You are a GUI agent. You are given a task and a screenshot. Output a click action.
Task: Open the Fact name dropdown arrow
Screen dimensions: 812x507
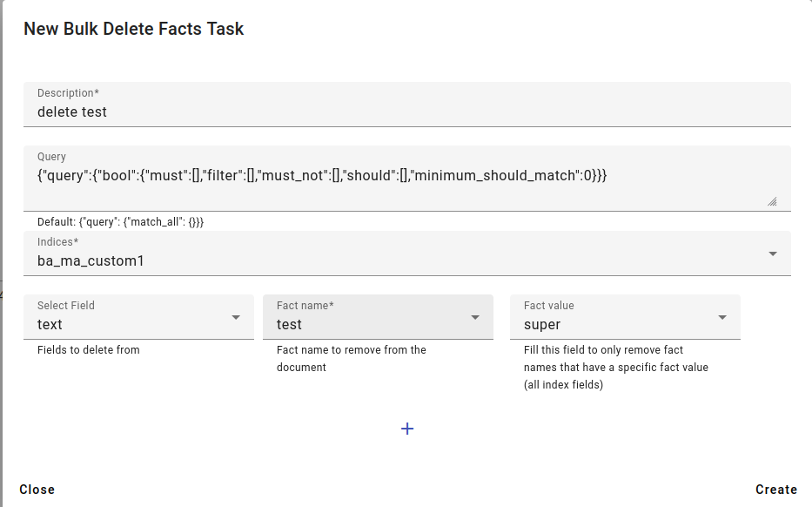coord(475,317)
